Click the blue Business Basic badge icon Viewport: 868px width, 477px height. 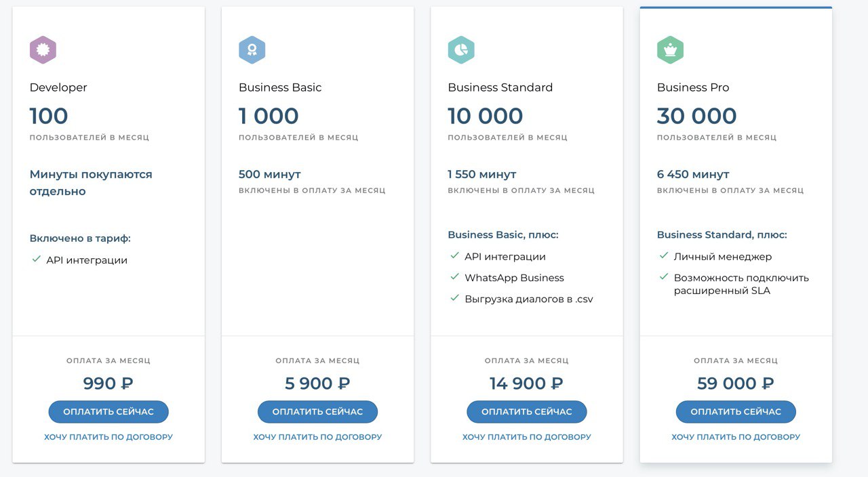point(252,50)
